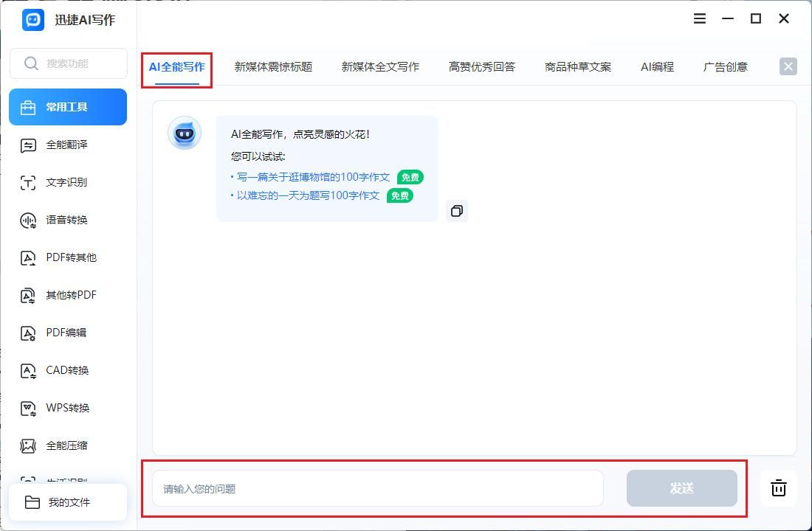
Task: Try prompt 写一篇关于逛博物馆的100字作文
Action: point(313,177)
